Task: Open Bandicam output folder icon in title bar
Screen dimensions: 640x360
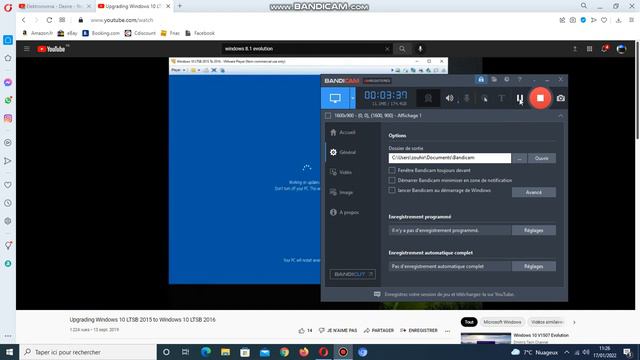Action: (494, 80)
